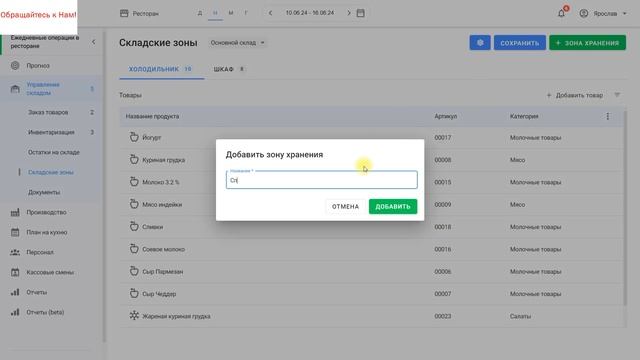
Task: Click the blue settings gear button
Action: click(480, 42)
